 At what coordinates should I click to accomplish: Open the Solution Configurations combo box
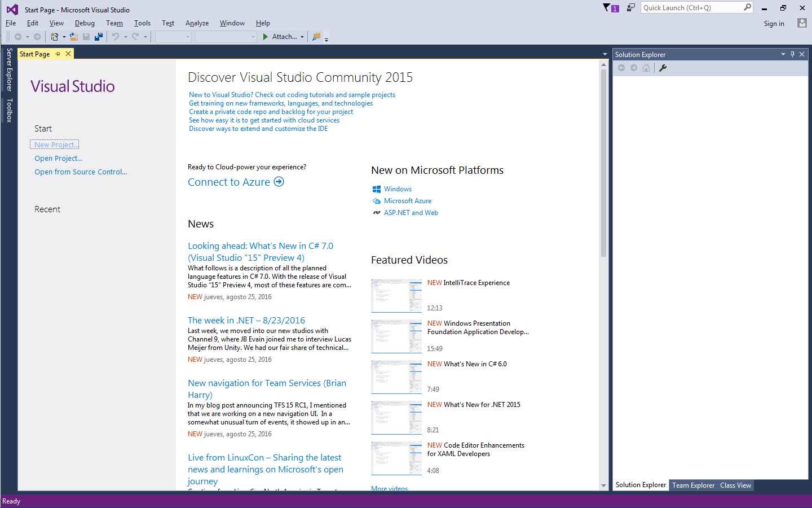[173, 37]
